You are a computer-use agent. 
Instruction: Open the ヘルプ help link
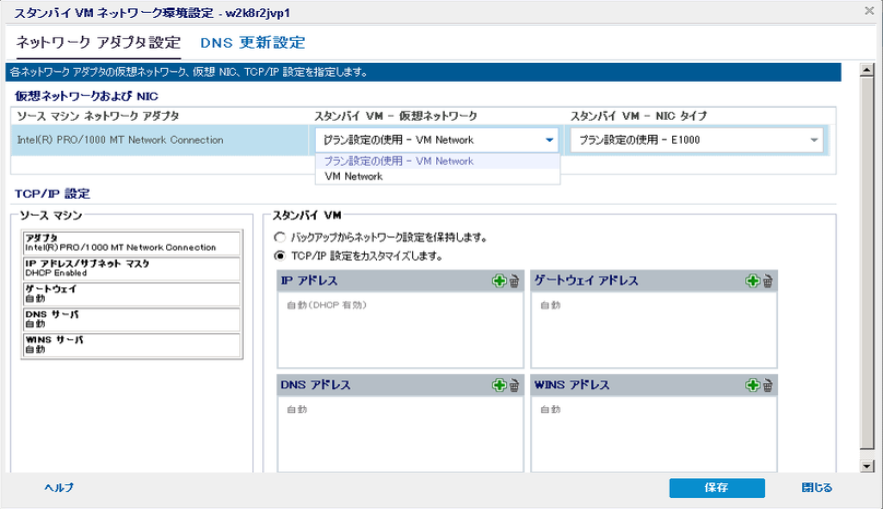pyautogui.click(x=59, y=488)
